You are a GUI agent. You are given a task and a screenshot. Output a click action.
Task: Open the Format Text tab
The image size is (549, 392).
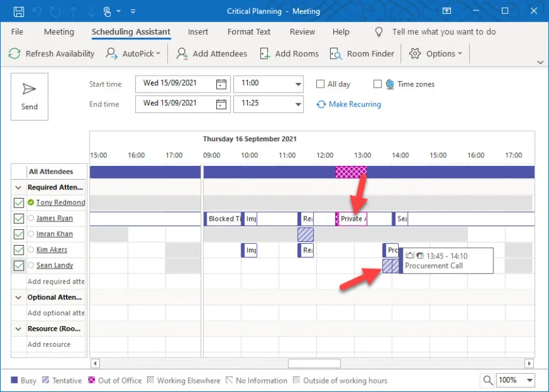(x=248, y=31)
